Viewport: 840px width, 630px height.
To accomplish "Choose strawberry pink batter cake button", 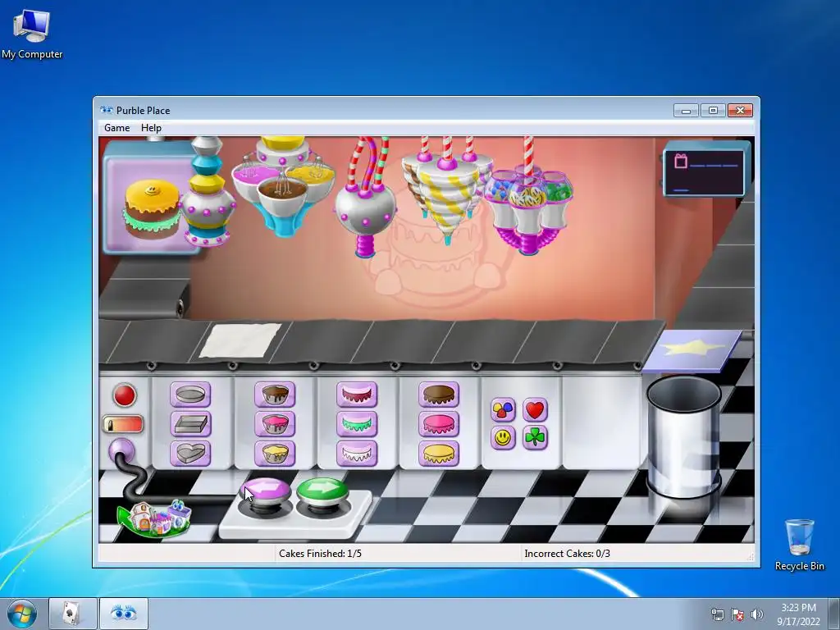I will tap(275, 424).
